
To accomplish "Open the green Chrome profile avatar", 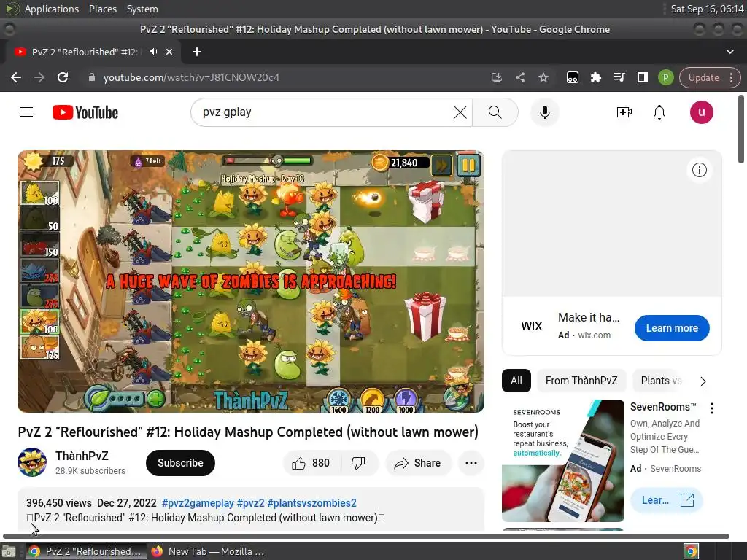I will 665,77.
